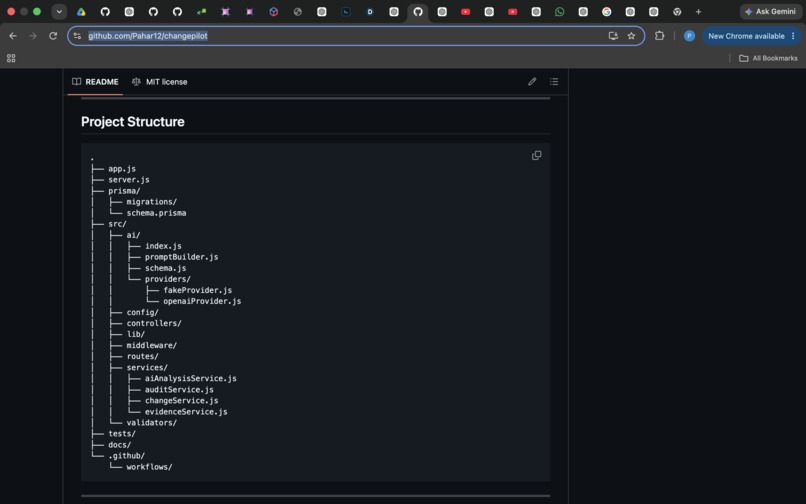This screenshot has height=504, width=806.
Task: Click the Ask Gemini button
Action: click(x=770, y=11)
